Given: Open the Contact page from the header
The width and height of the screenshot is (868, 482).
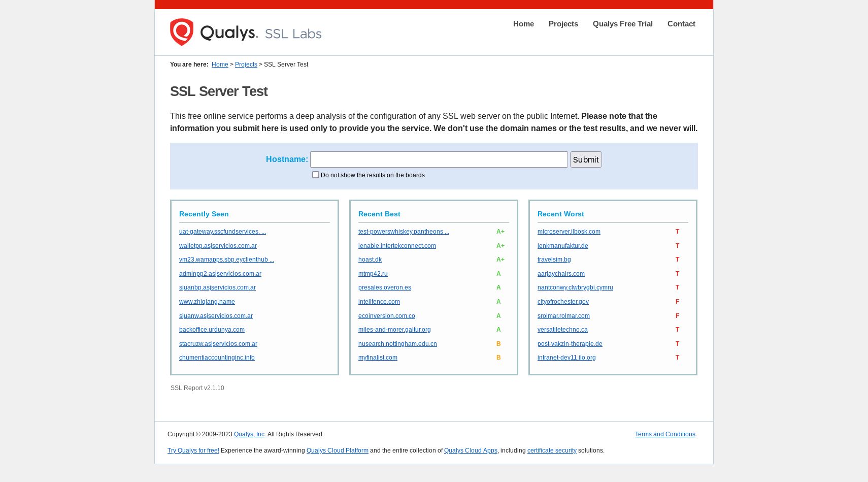Looking at the screenshot, I should [x=681, y=24].
